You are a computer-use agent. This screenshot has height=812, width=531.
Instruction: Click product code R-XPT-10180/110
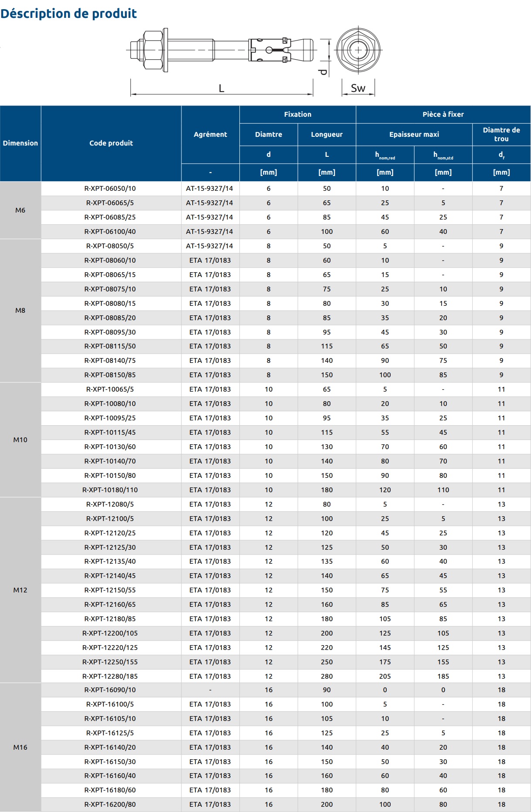tap(110, 490)
